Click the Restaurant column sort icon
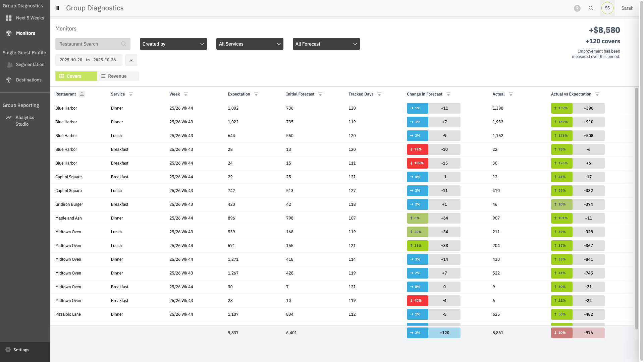Viewport: 644px width, 362px height. (x=82, y=94)
